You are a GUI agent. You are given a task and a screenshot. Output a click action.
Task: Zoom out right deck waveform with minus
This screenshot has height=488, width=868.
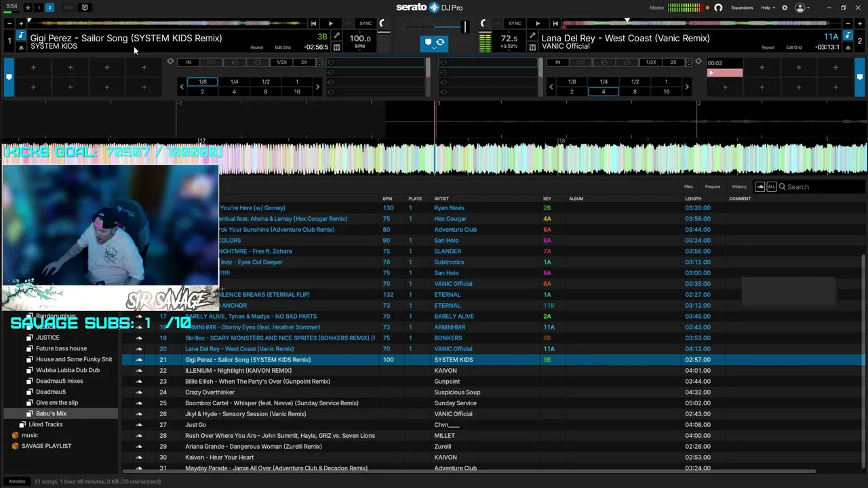tap(848, 24)
